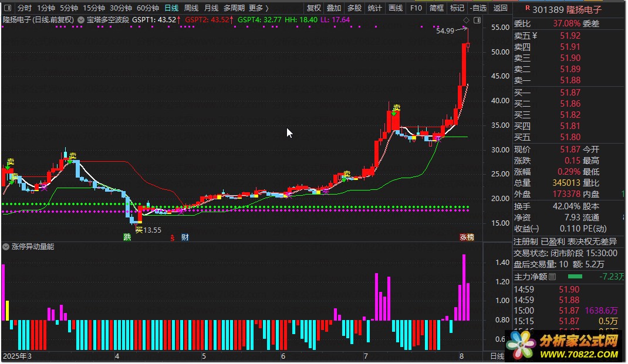The width and height of the screenshot is (628, 364).
Task: Click the 涨榜 marker at chart bottom
Action: pos(467,237)
